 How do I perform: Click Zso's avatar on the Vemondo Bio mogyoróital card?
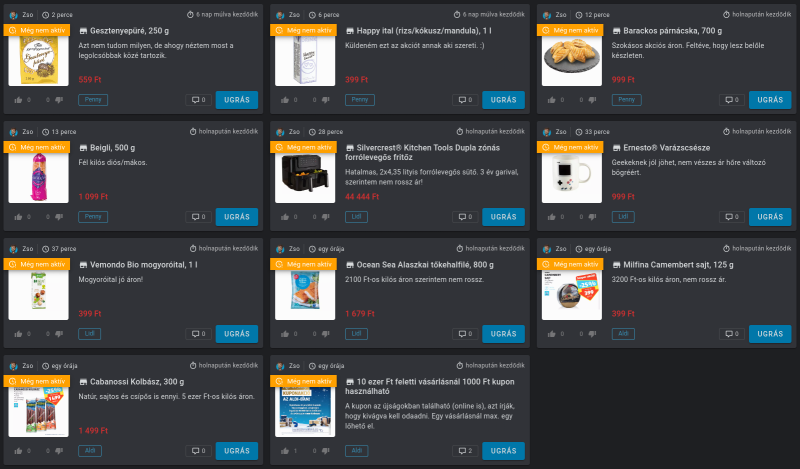tap(14, 249)
